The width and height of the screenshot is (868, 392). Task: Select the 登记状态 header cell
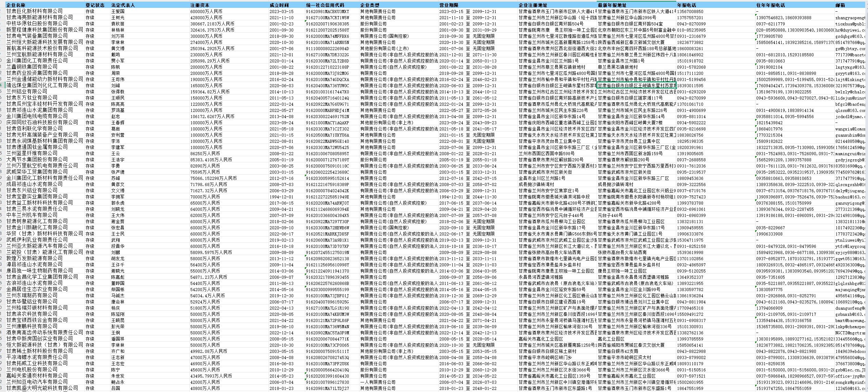click(95, 5)
